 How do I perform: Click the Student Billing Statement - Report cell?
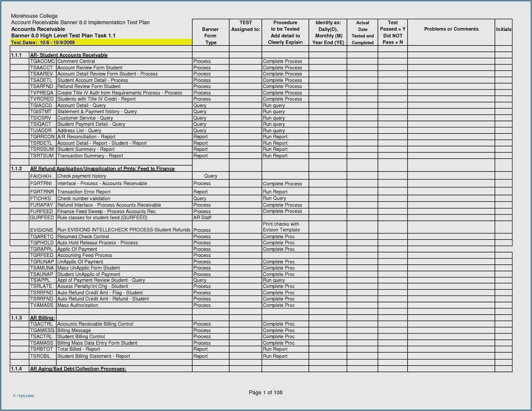point(94,356)
